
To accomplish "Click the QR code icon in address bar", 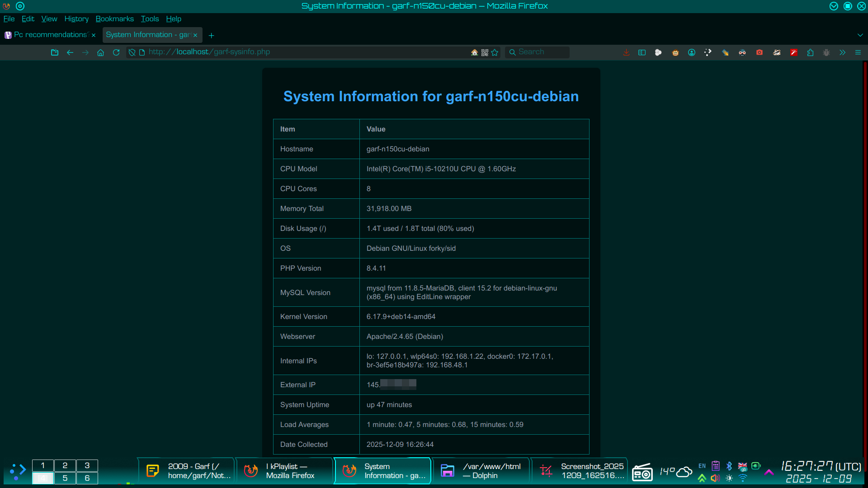I will 485,52.
